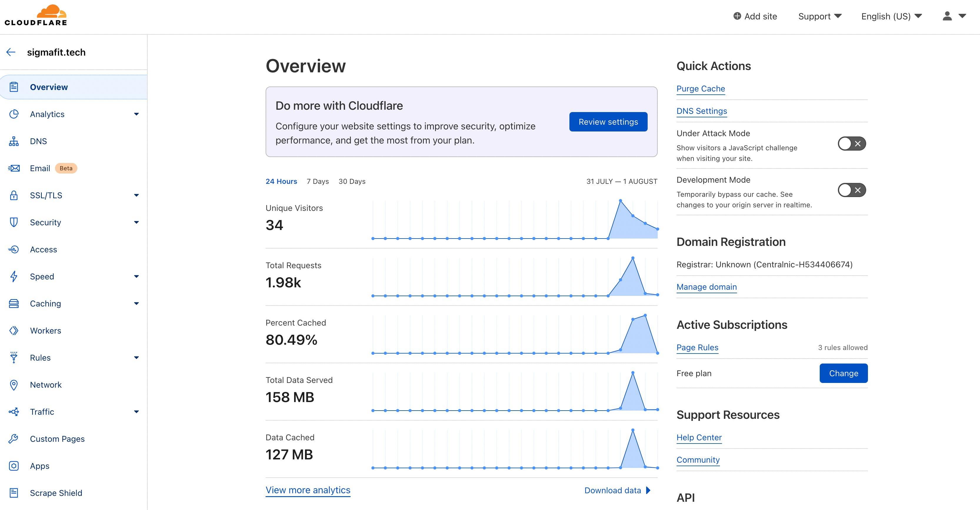Expand the Analytics sidebar section
The width and height of the screenshot is (980, 510).
pos(136,114)
